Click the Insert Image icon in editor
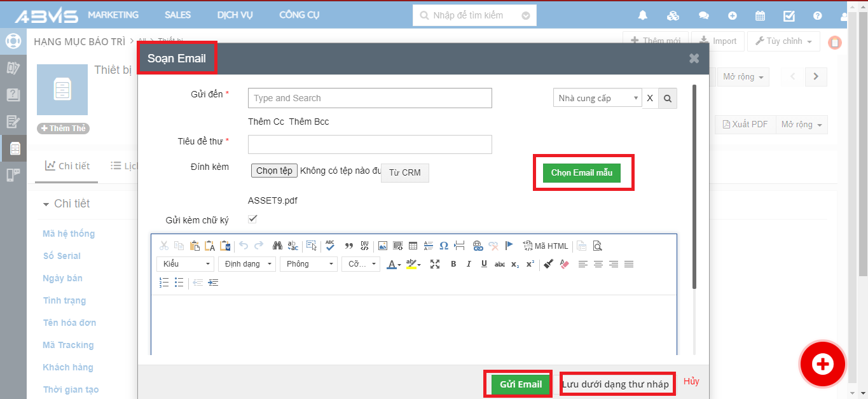 pyautogui.click(x=382, y=246)
